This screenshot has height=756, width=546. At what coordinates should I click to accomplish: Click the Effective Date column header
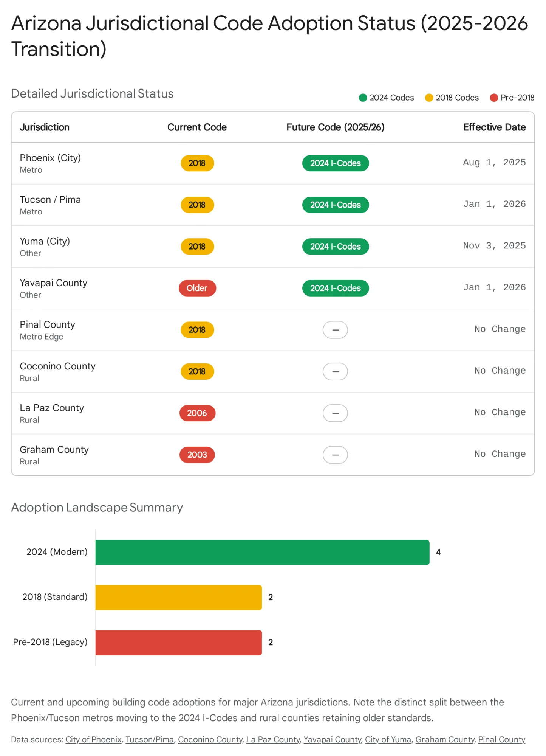point(494,127)
